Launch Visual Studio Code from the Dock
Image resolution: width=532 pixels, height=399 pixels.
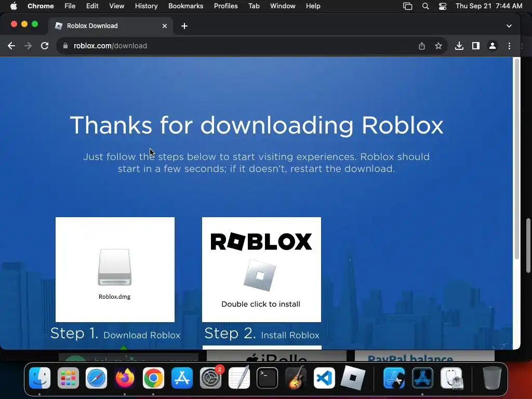coord(324,378)
